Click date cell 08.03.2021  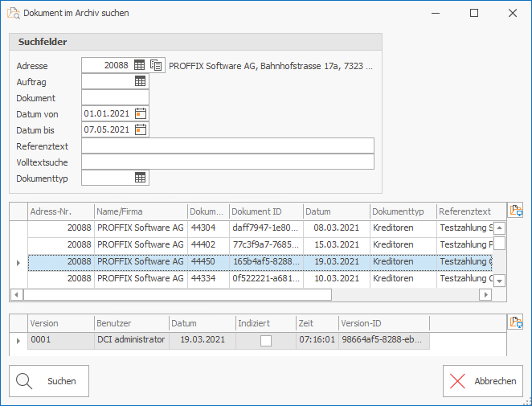(336, 228)
